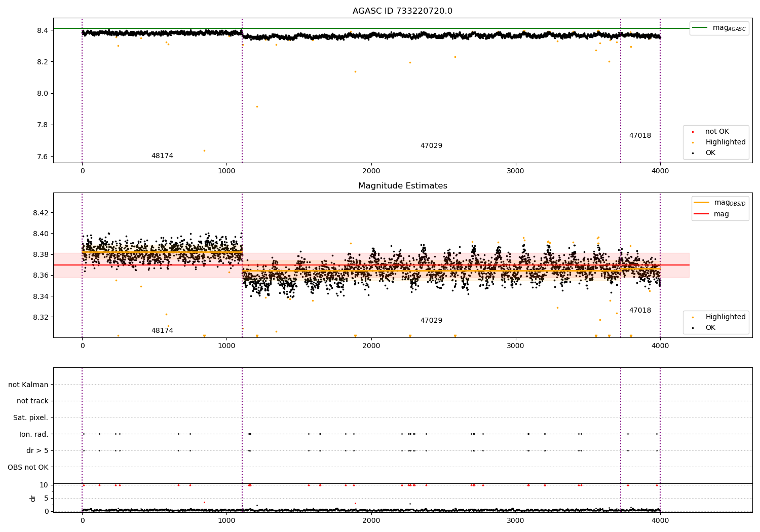Select the green mag AGASC legend entry
760x532 pixels.
pyautogui.click(x=719, y=28)
